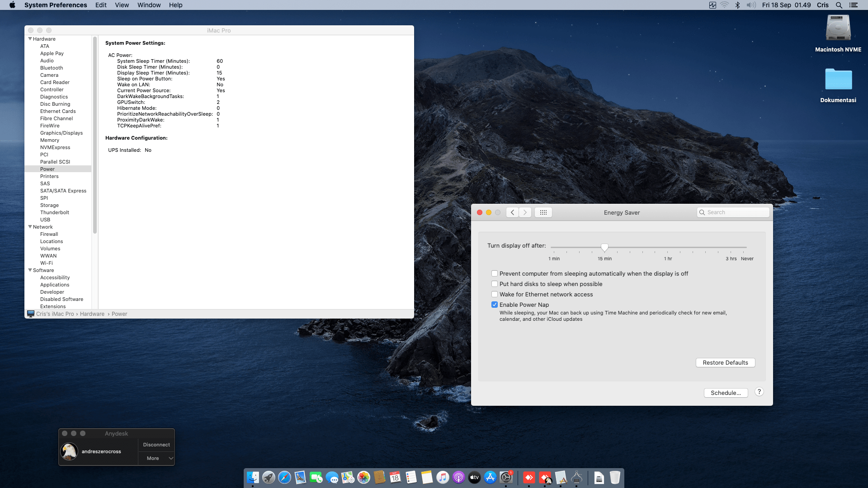Open Photos from the Dock

[x=363, y=477]
